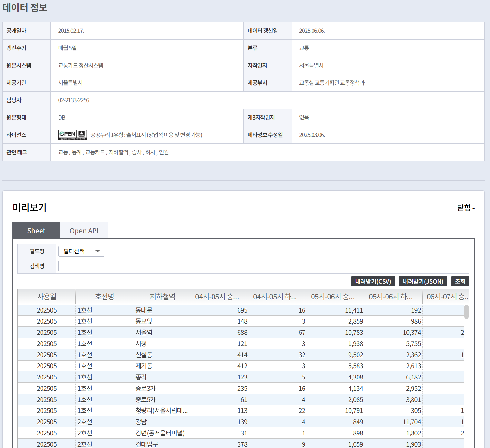The width and height of the screenshot is (490, 448).
Task: Click value 10,783 in 서울역 row
Action: [x=354, y=333]
